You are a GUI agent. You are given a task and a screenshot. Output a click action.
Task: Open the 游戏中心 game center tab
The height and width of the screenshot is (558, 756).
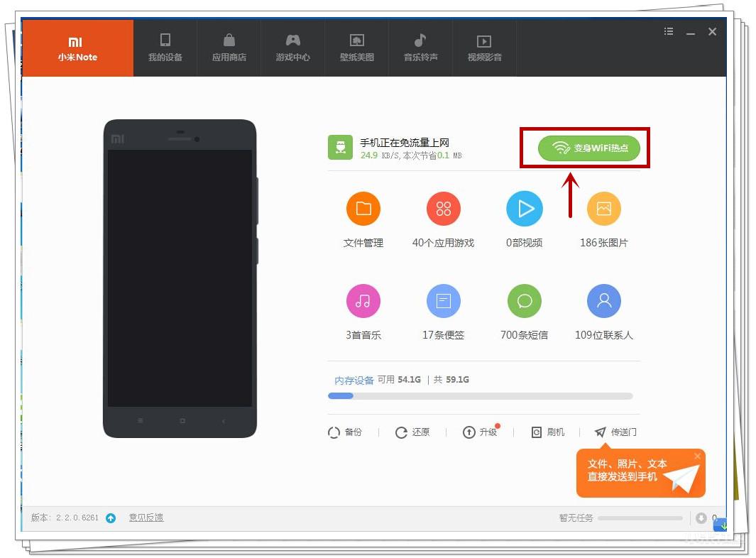tap(292, 48)
